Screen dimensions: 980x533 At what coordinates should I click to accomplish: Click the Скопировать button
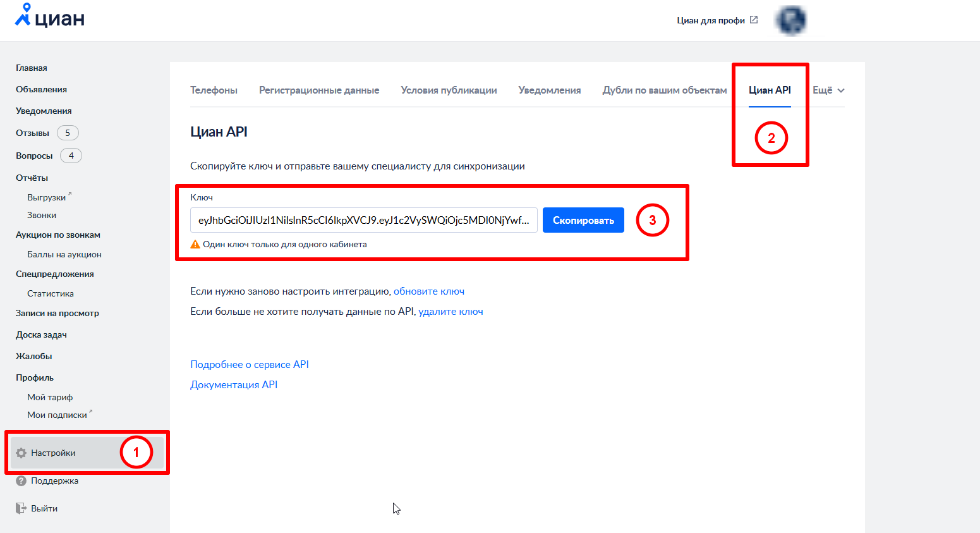point(583,220)
